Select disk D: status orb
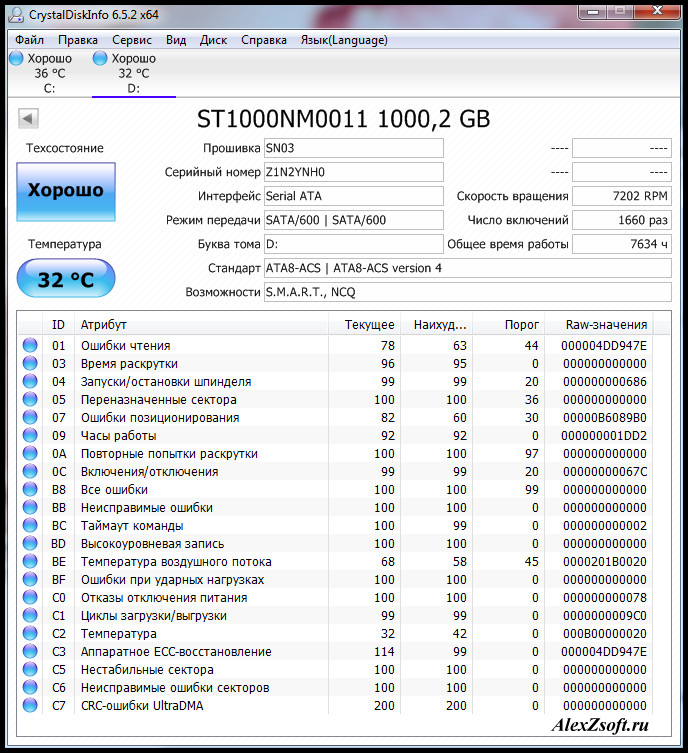 100,58
